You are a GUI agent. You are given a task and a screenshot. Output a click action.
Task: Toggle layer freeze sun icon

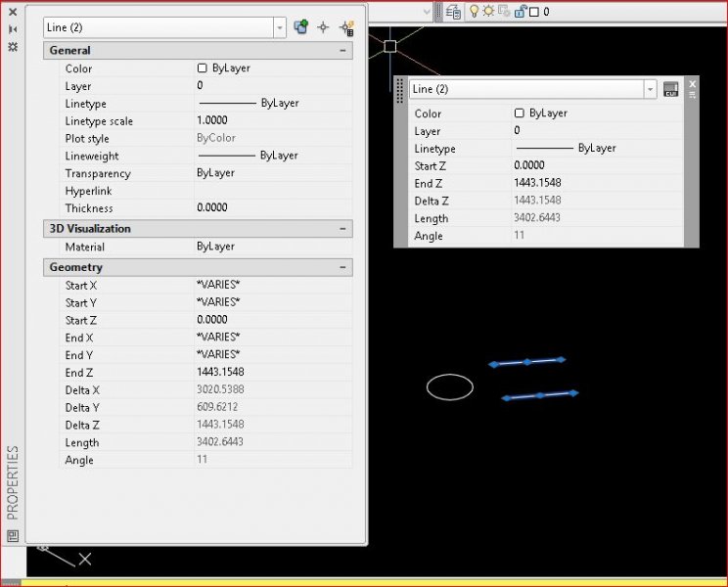pos(488,11)
